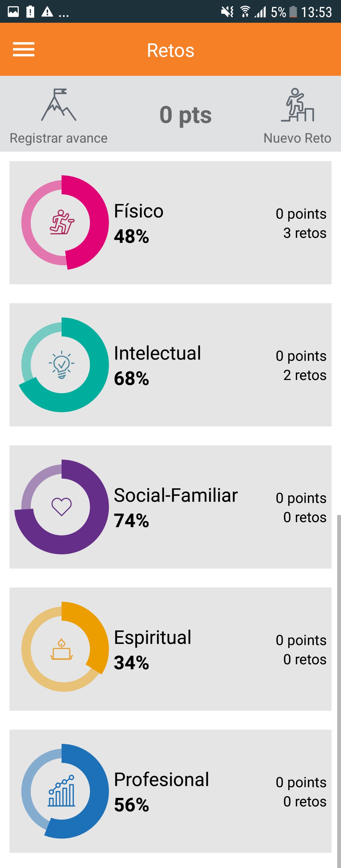This screenshot has height=868, width=341.
Task: Tap the climbing stairs Nuevo Reto icon
Action: click(297, 105)
